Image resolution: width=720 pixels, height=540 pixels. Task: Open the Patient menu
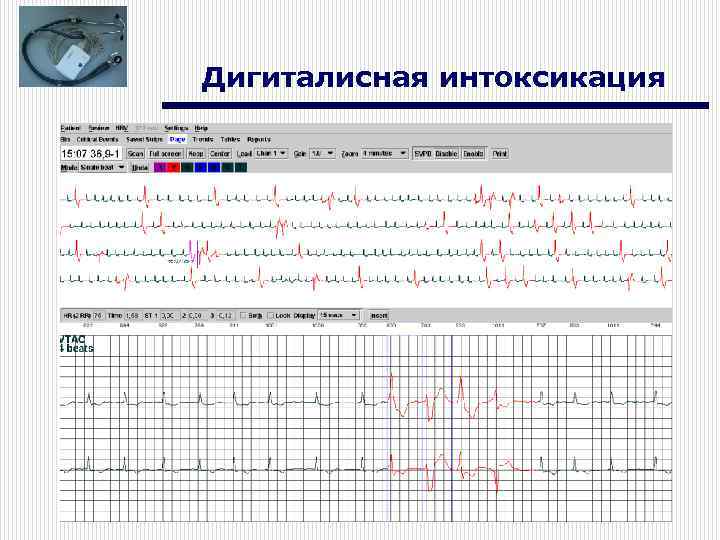[70, 128]
